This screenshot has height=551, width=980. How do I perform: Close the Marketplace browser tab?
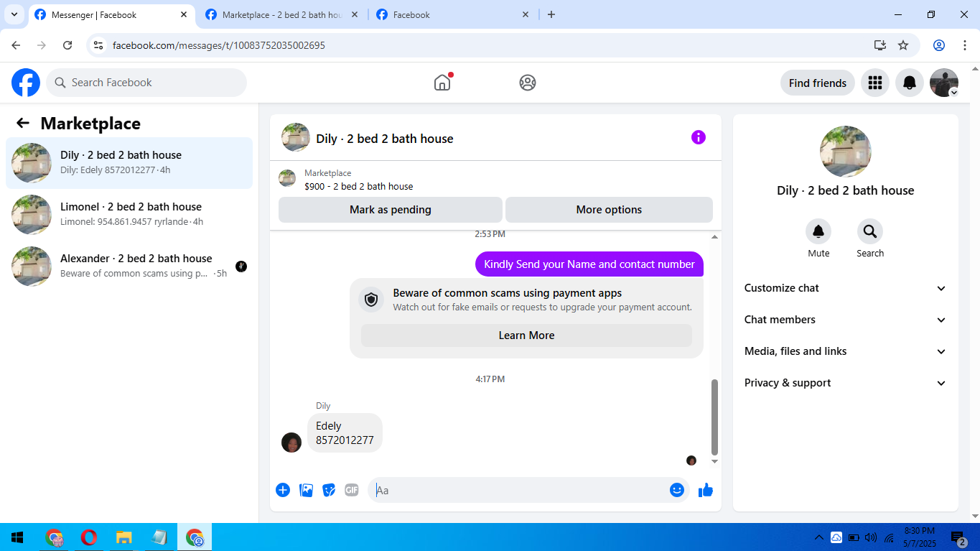355,14
